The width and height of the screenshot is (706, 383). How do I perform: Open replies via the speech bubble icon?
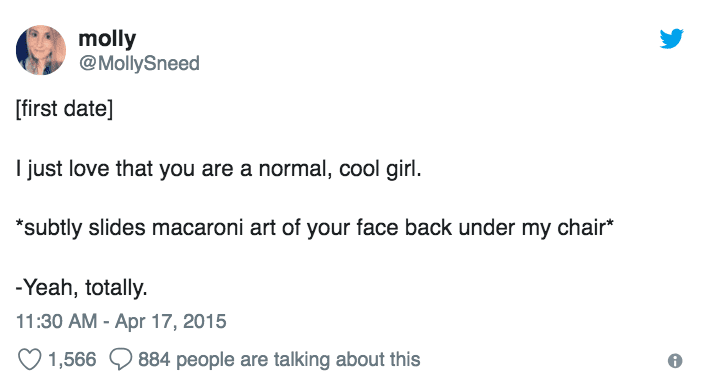pyautogui.click(x=121, y=360)
